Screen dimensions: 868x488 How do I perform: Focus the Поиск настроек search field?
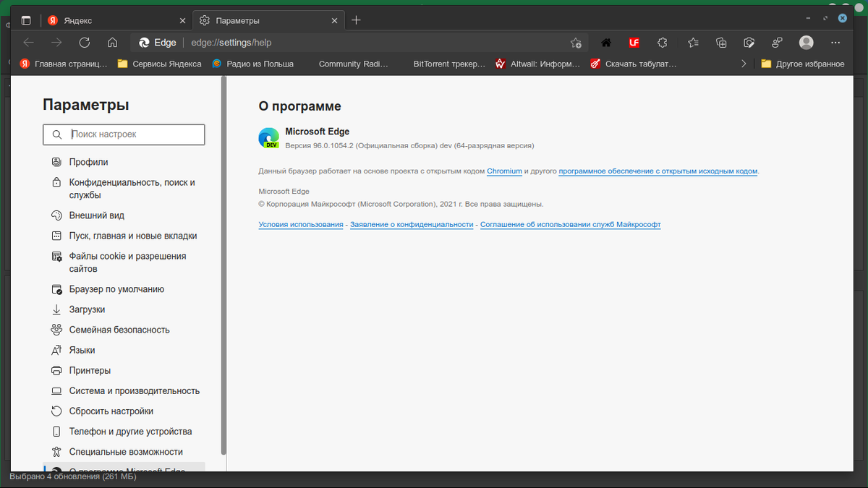click(x=124, y=134)
